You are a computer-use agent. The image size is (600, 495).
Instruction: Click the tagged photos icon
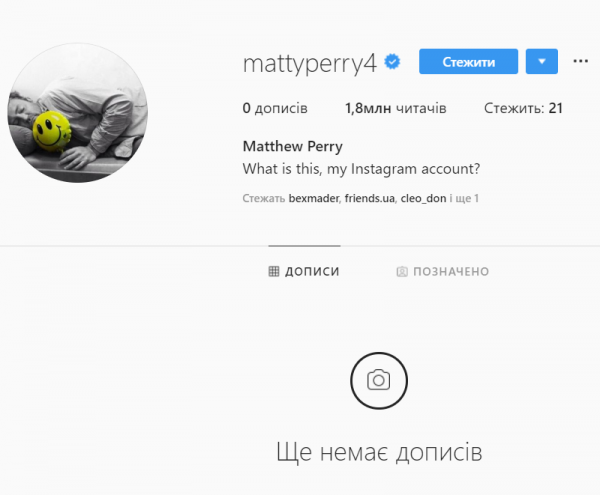[402, 272]
